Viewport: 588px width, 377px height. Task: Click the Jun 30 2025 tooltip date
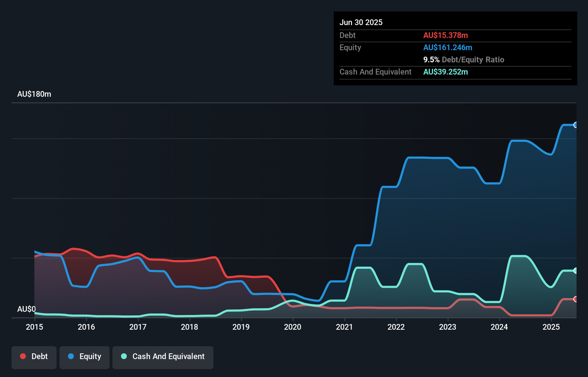[361, 22]
